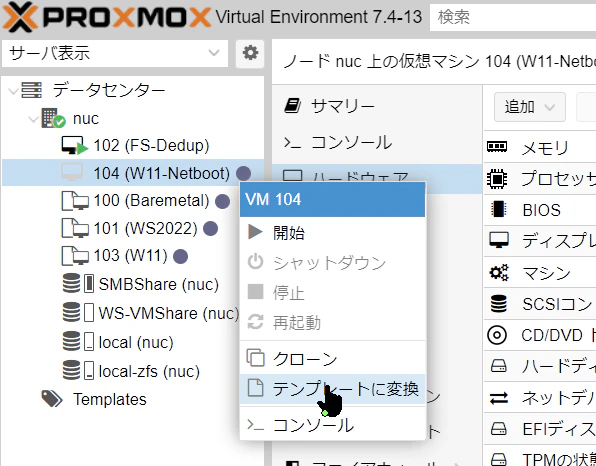The image size is (596, 466).
Task: Choose クローン in the context menu
Action: click(333, 358)
